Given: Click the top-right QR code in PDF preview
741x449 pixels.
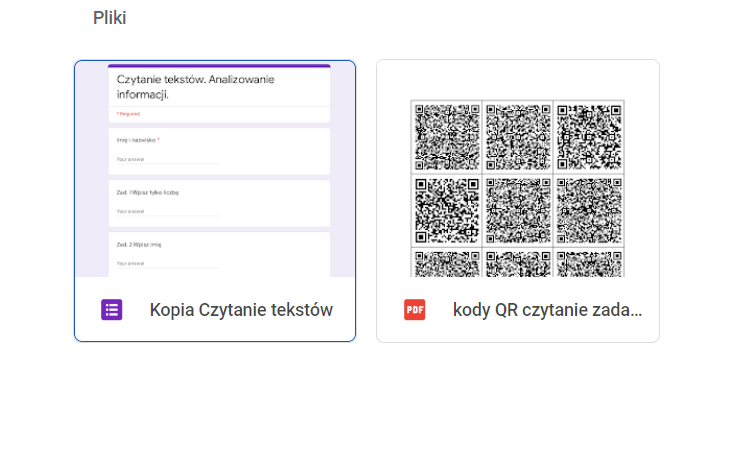Looking at the screenshot, I should point(588,136).
